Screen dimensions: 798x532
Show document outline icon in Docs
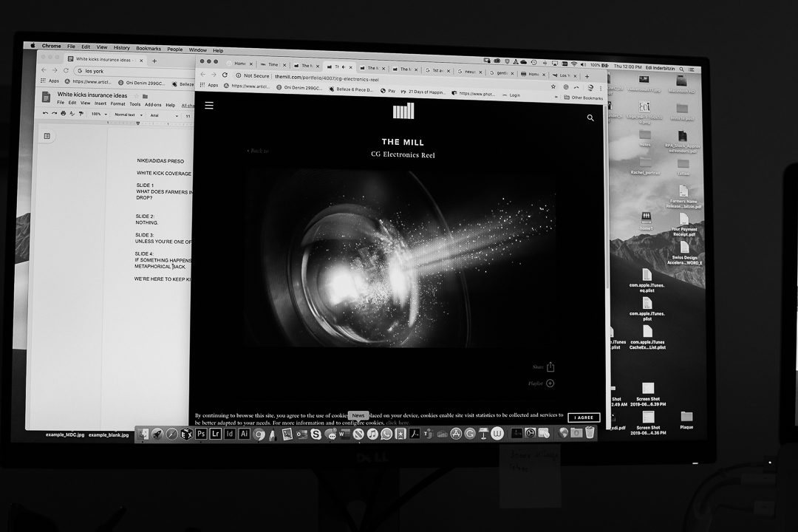point(47,136)
